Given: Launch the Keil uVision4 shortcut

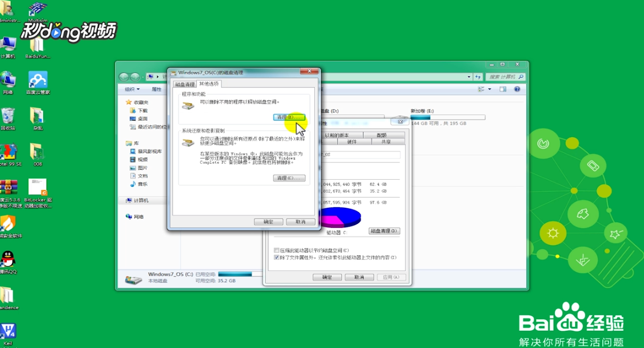Looking at the screenshot, I should pyautogui.click(x=8, y=334).
